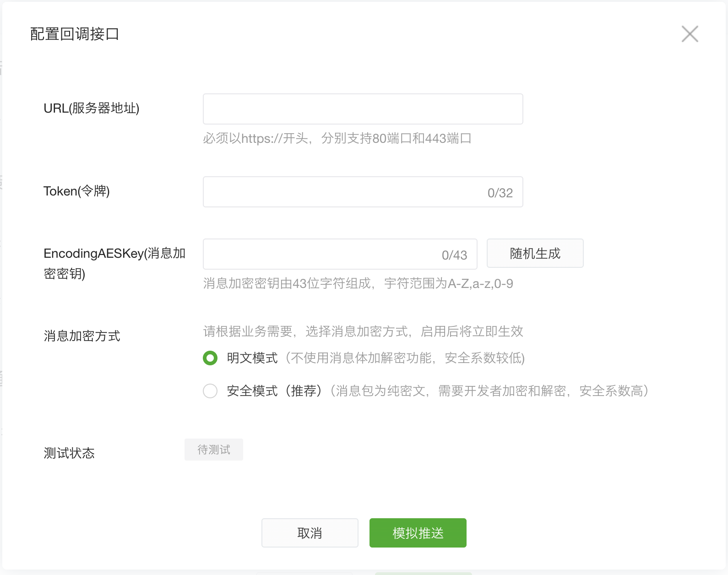The width and height of the screenshot is (728, 575).
Task: Select the 安全模式 radio button
Action: point(210,391)
